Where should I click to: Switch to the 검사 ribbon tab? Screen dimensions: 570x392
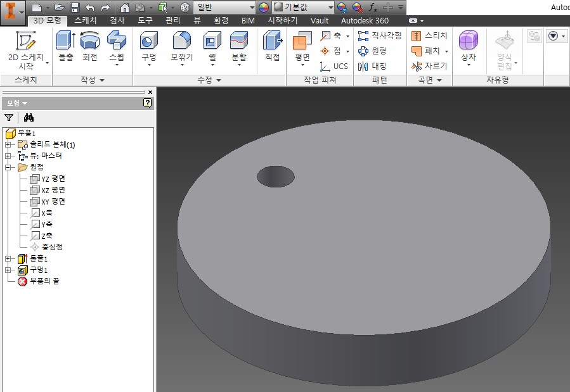click(117, 20)
